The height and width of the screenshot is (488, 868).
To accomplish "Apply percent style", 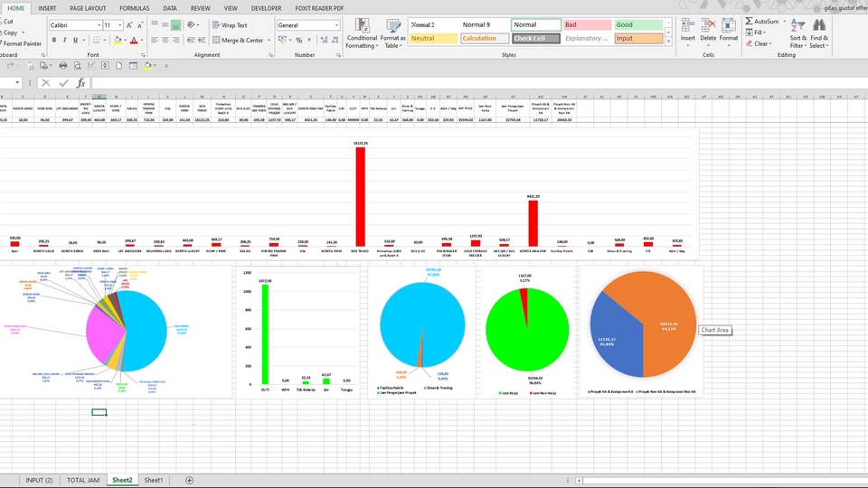I will (x=299, y=40).
